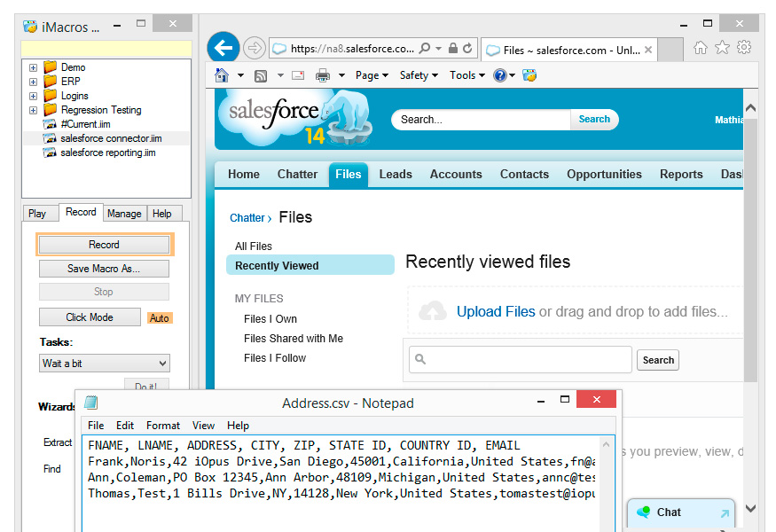Open Files I Own in sidebar
The image size is (776, 532).
click(x=270, y=318)
